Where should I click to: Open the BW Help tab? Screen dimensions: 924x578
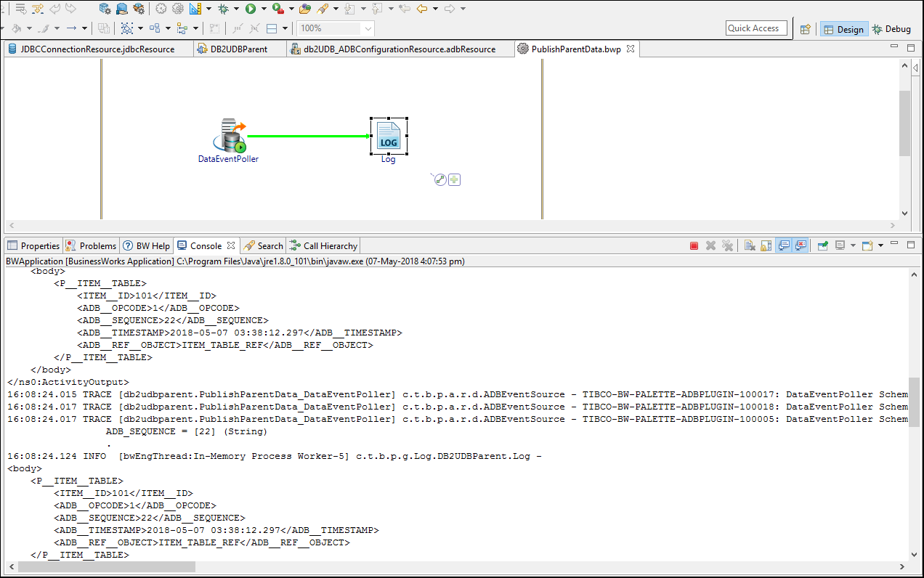[146, 246]
